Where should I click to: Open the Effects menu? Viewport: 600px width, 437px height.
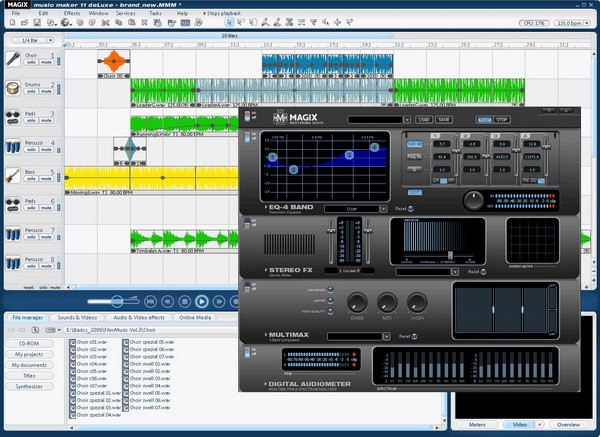click(72, 13)
